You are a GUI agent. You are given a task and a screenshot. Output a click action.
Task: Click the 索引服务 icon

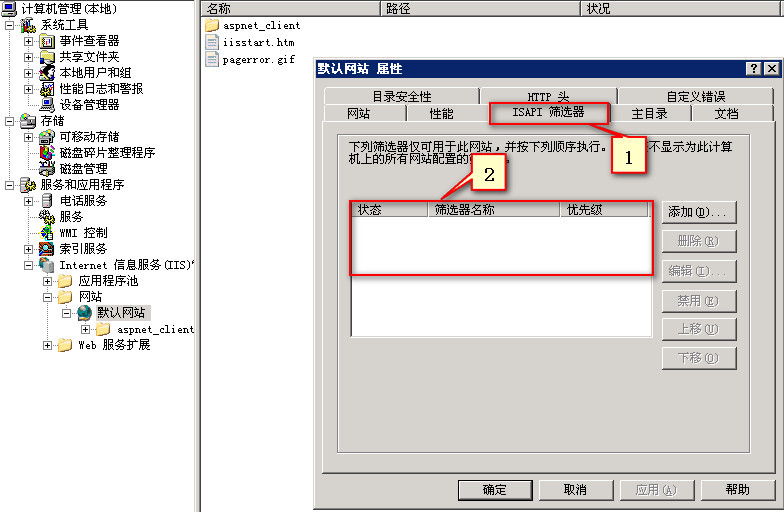pos(48,249)
